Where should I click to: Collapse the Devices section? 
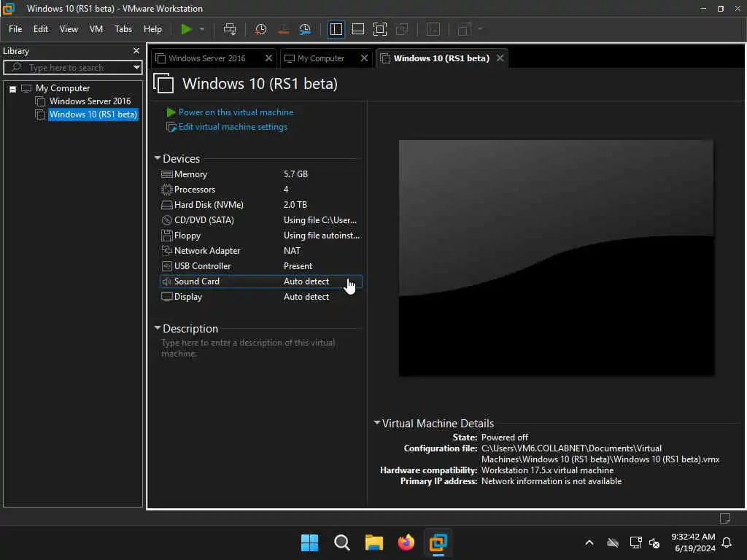coord(158,158)
